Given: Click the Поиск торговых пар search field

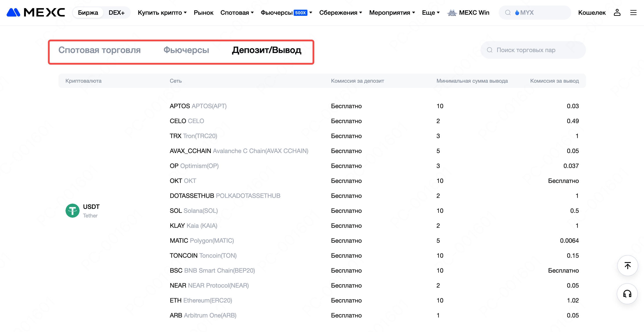Looking at the screenshot, I should 533,50.
